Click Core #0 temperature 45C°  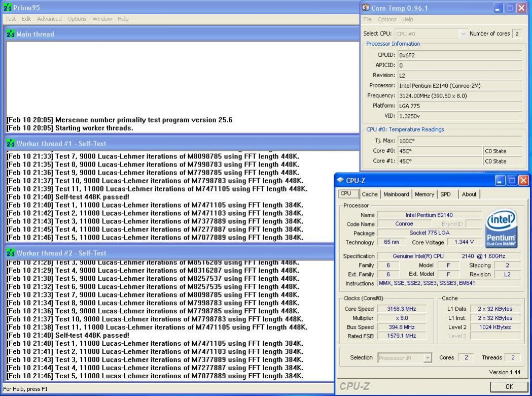440,151
